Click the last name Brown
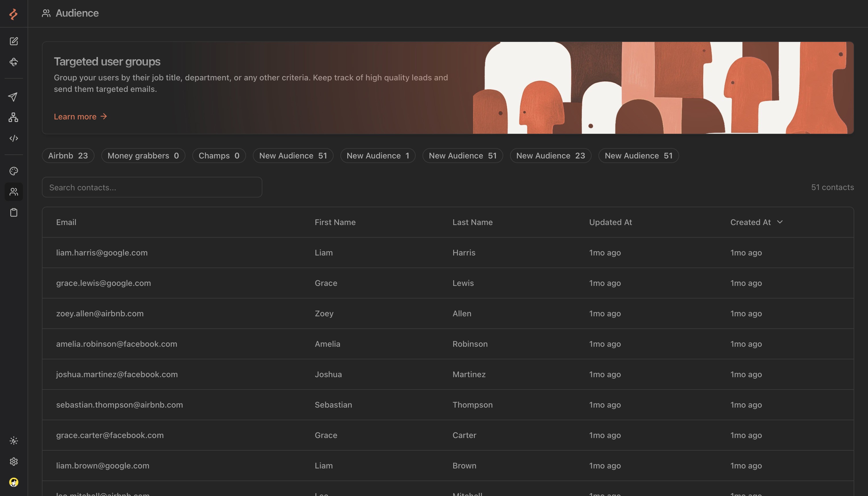868x496 pixels. tap(464, 465)
